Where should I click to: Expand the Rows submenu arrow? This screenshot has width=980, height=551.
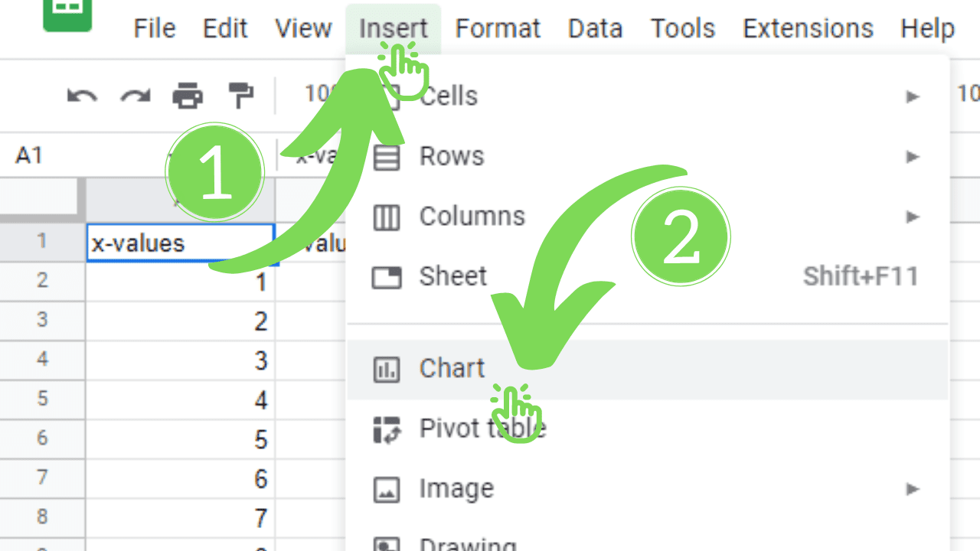913,156
